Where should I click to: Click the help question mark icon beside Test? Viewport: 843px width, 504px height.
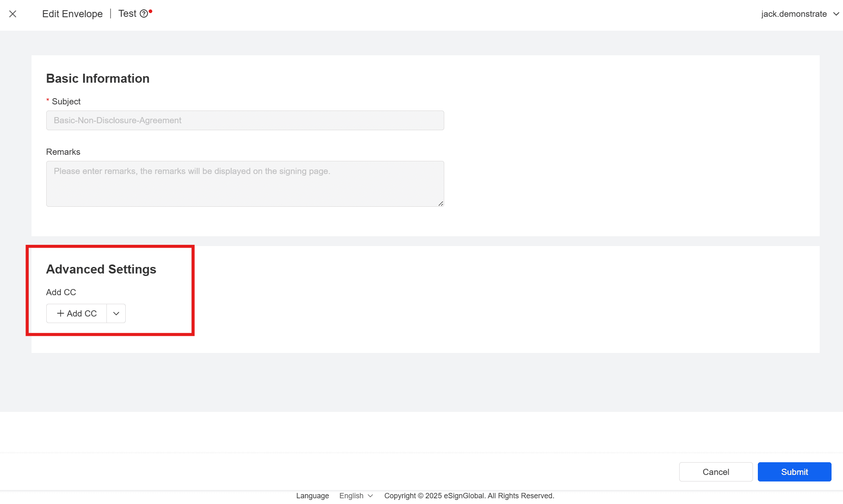pyautogui.click(x=144, y=14)
